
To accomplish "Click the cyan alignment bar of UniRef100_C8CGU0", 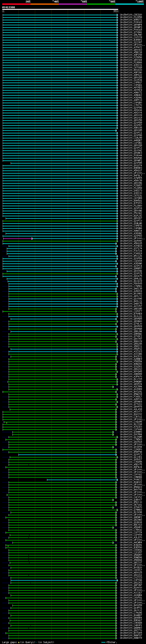I will pyautogui.click(x=60, y=15).
